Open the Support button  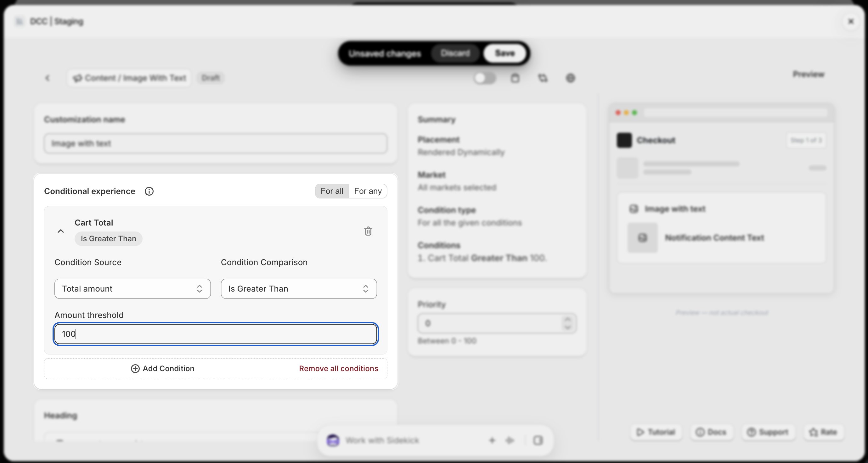point(768,432)
